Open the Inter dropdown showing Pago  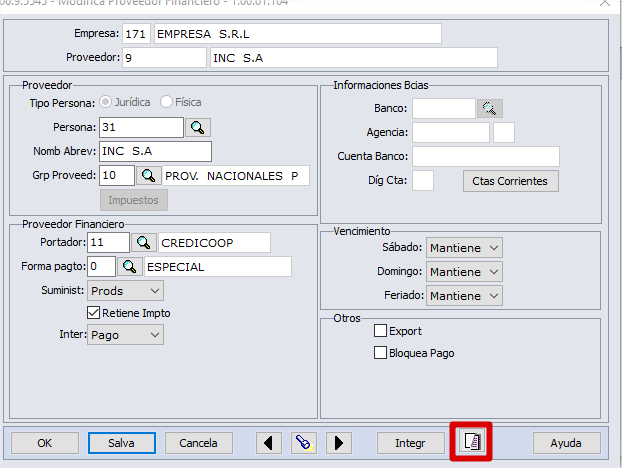(125, 335)
